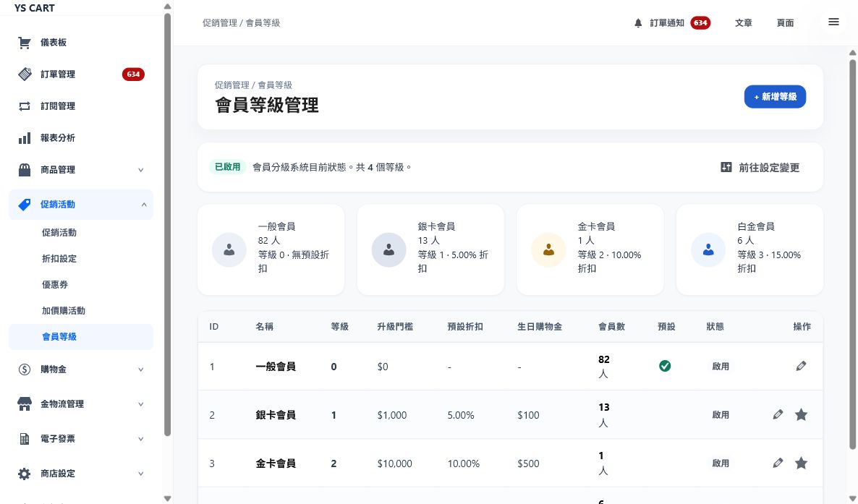Set 銀卡會員 as default via star icon
Screen dimensions: 858x504
click(x=801, y=415)
